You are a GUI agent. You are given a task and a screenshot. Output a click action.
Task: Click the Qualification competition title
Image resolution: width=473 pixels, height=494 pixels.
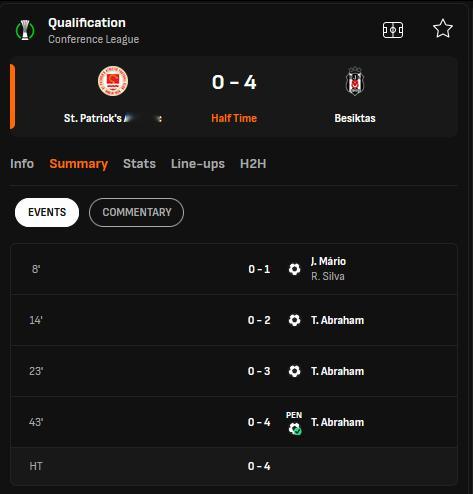pos(87,23)
